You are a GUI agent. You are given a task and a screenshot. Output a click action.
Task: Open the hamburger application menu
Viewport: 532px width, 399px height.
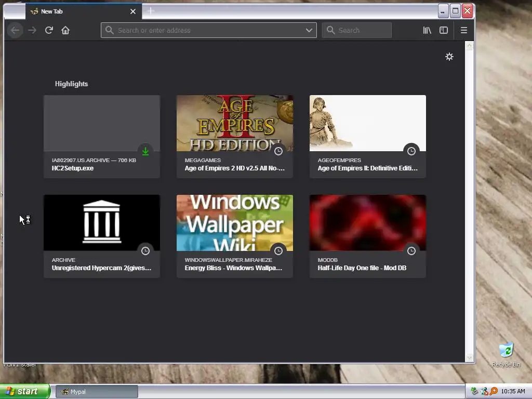(464, 31)
